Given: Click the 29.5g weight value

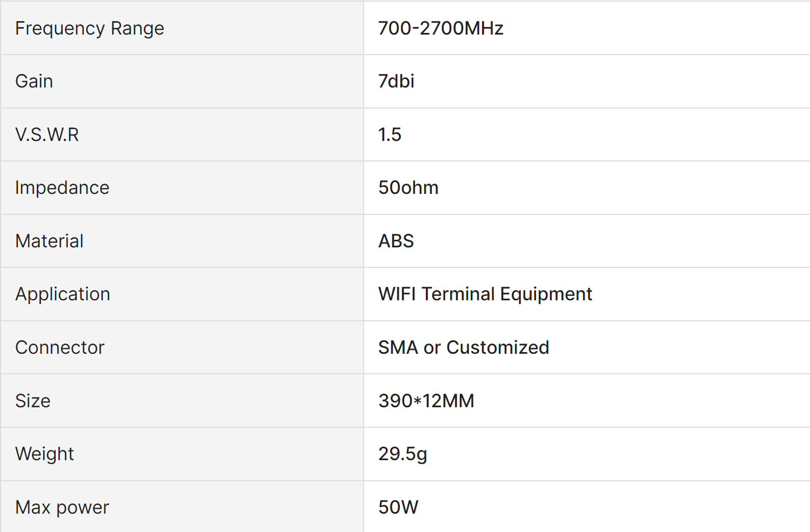Looking at the screenshot, I should point(403,454).
